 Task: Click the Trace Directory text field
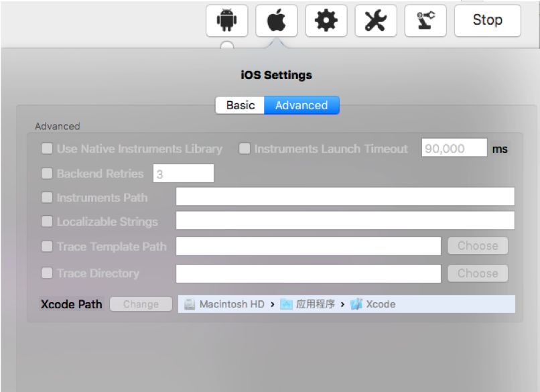point(308,274)
